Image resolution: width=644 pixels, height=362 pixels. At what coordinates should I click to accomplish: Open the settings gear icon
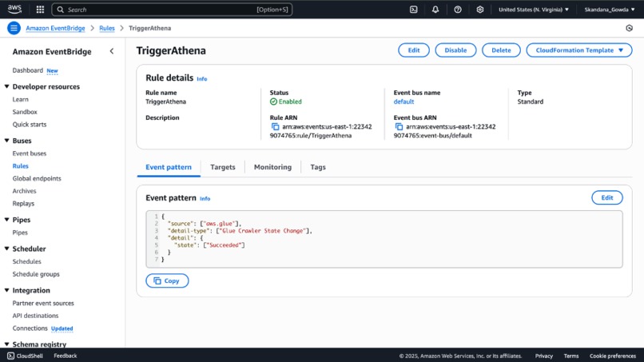click(479, 10)
